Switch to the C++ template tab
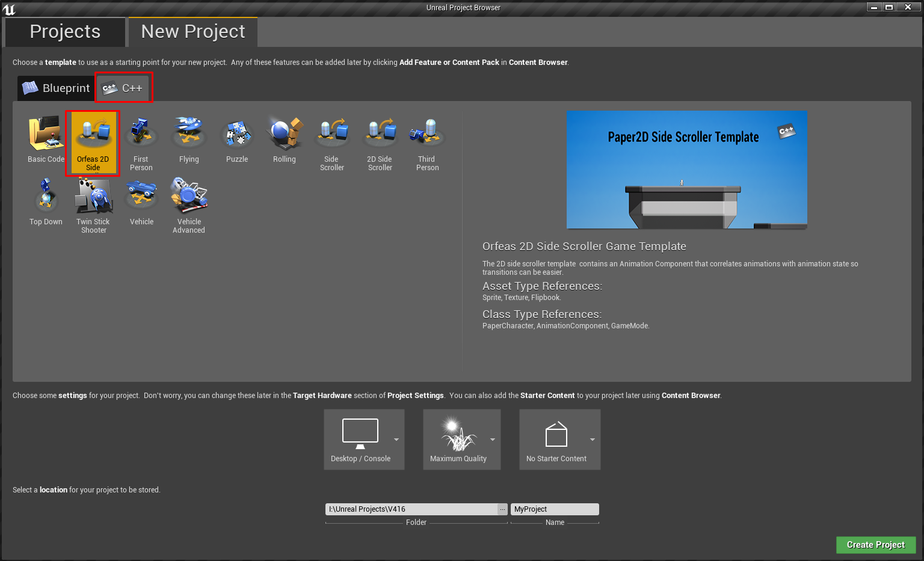The width and height of the screenshot is (924, 561). 123,88
